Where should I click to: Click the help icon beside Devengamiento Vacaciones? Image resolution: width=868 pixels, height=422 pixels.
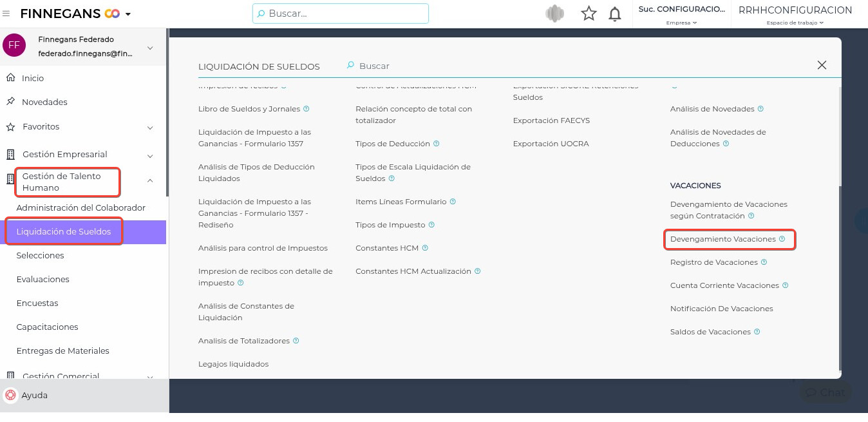(x=782, y=239)
